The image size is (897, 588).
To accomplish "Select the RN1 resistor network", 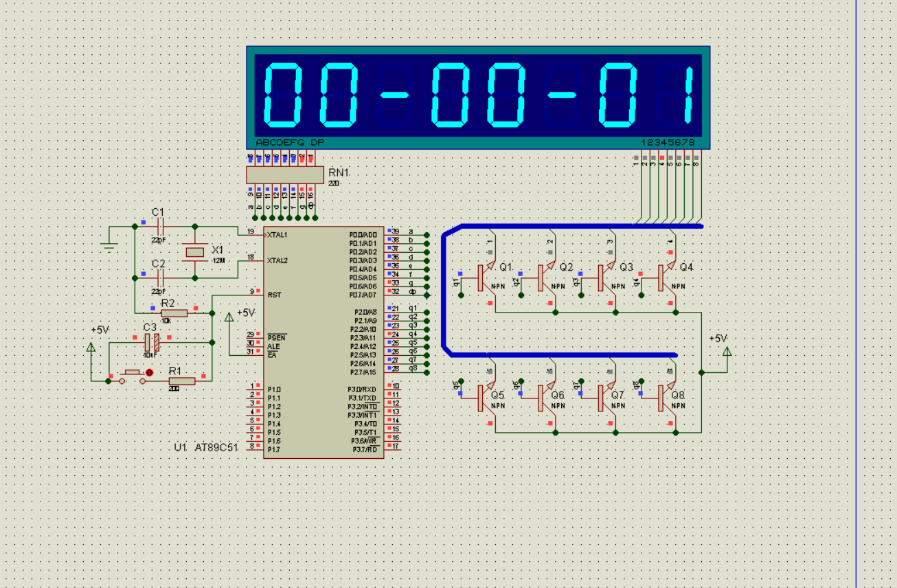I will coord(284,174).
